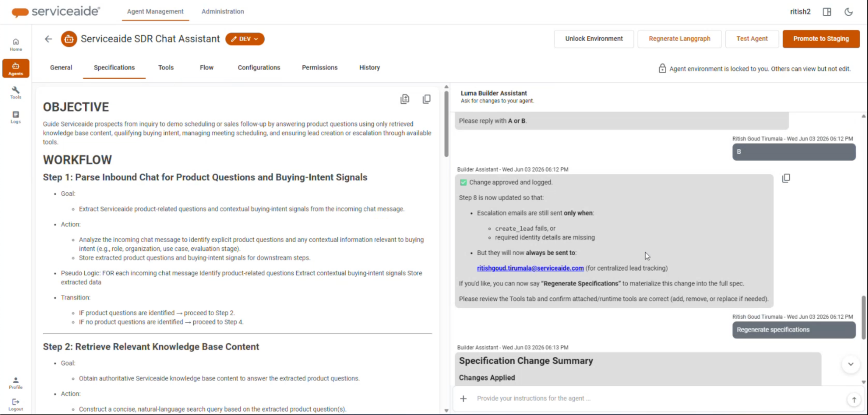Open Tools wrench in left sidebar
The width and height of the screenshot is (868, 415).
pos(16,93)
